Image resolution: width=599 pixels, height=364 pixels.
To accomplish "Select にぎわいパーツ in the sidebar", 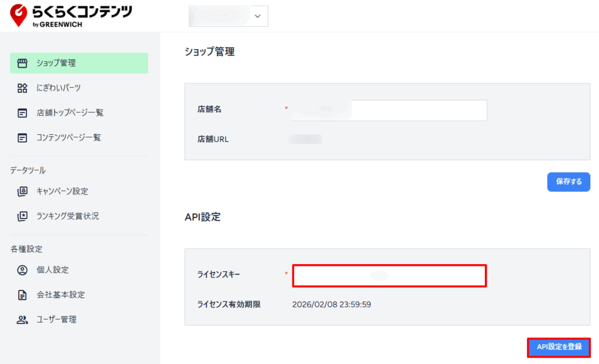I will [x=58, y=88].
